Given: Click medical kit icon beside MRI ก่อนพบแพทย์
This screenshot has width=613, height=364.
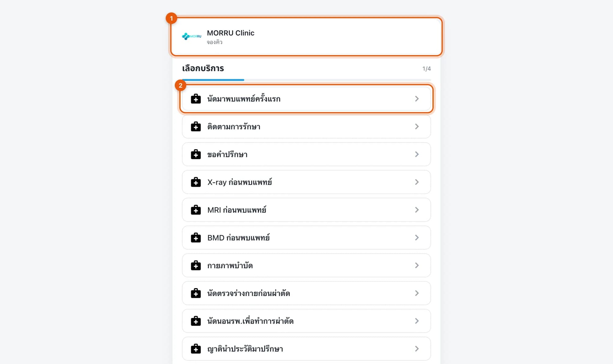Looking at the screenshot, I should pyautogui.click(x=196, y=210).
